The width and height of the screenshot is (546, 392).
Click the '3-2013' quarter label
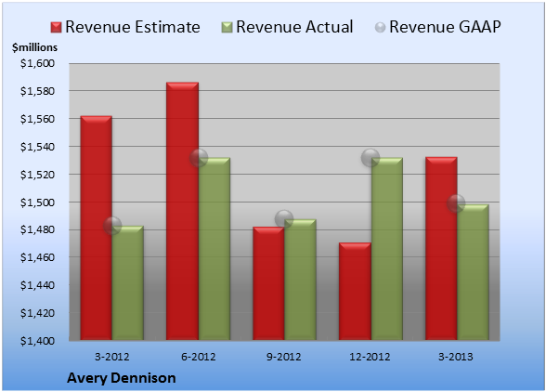pos(456,357)
